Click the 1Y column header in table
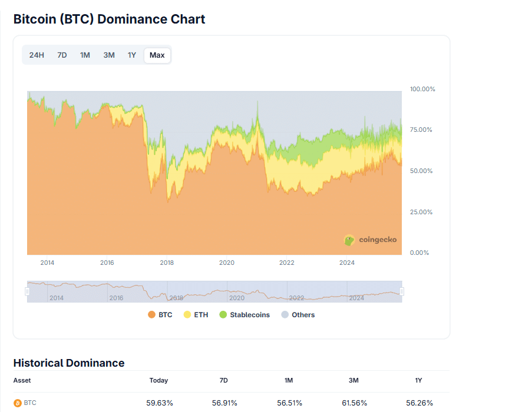The image size is (532, 412). (x=418, y=381)
